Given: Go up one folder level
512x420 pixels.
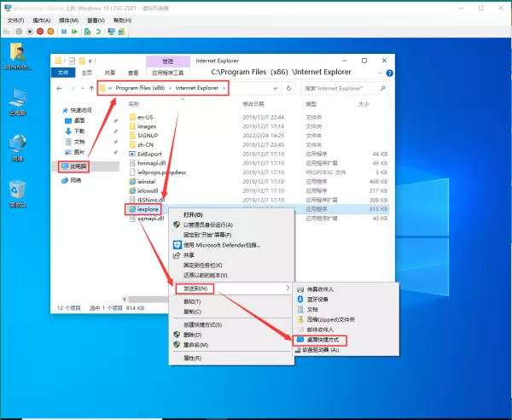Looking at the screenshot, I should tap(91, 88).
